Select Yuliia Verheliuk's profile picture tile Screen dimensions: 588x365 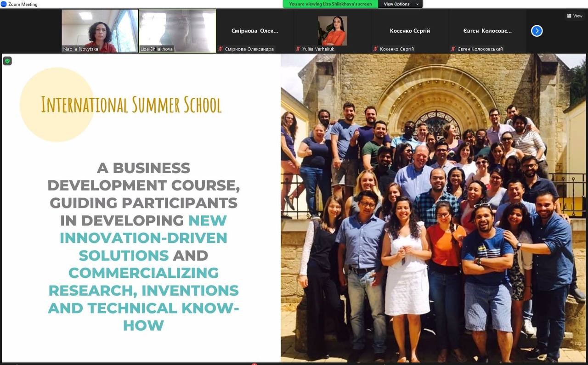(x=333, y=31)
